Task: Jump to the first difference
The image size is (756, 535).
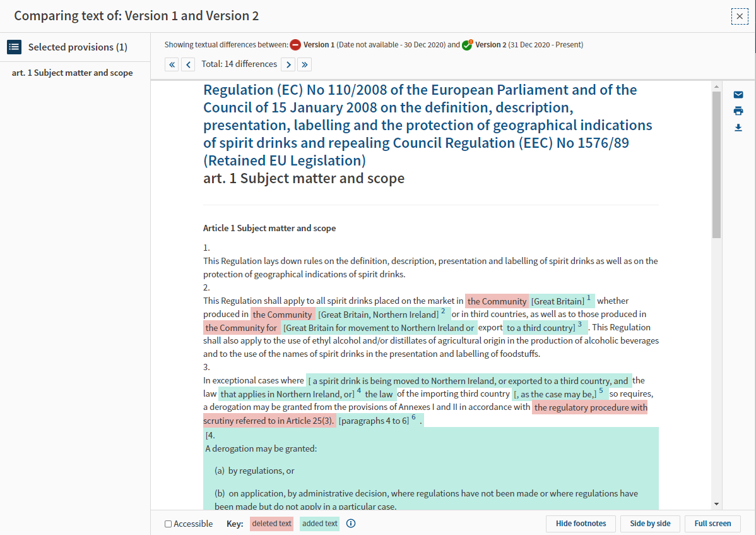Action: click(172, 64)
